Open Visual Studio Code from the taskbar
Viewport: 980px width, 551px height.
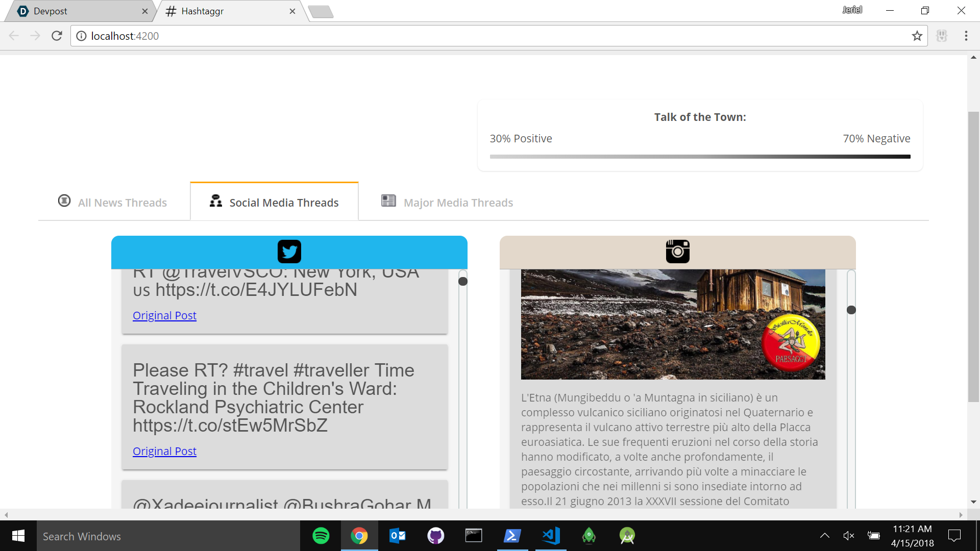551,536
